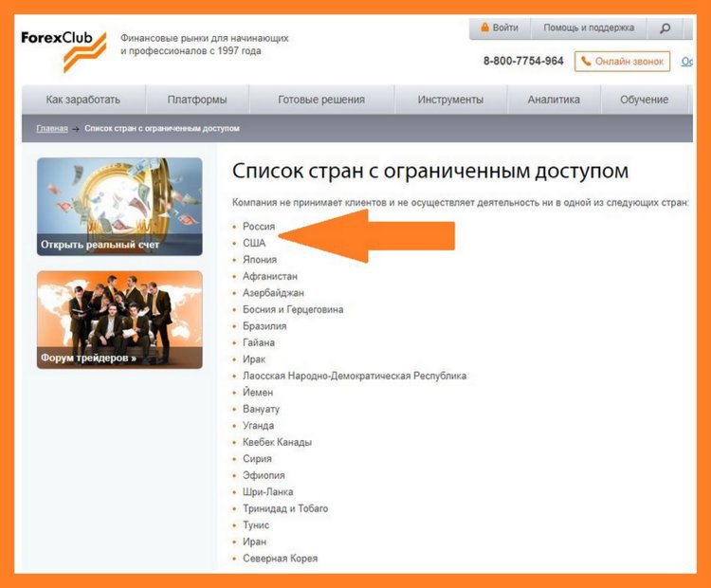Select the list item Уганда
Viewport: 711px width, 588px height.
(258, 426)
